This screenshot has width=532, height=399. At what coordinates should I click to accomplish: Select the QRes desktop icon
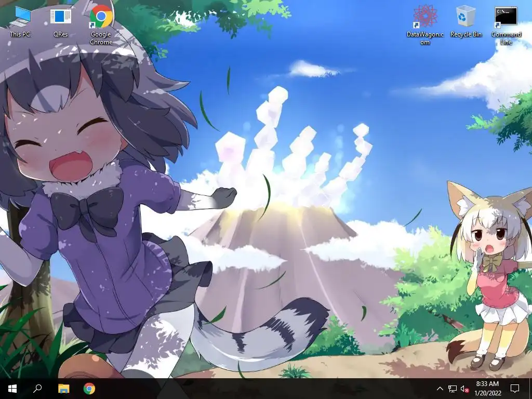pyautogui.click(x=60, y=21)
